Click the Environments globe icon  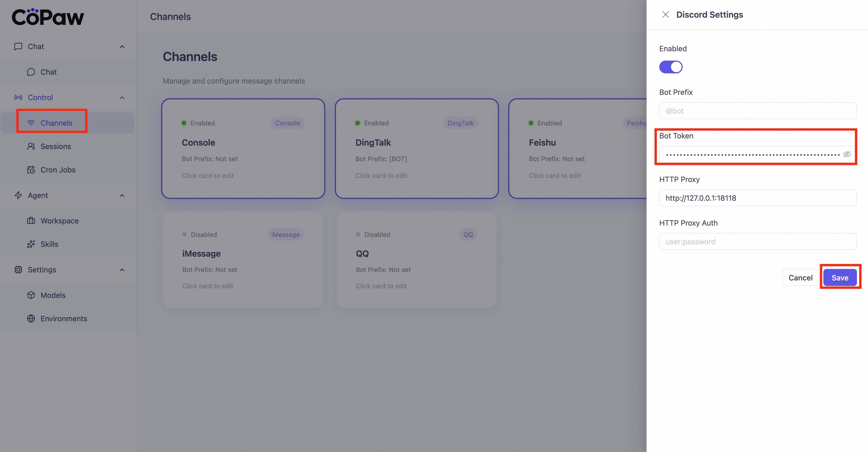tap(31, 318)
